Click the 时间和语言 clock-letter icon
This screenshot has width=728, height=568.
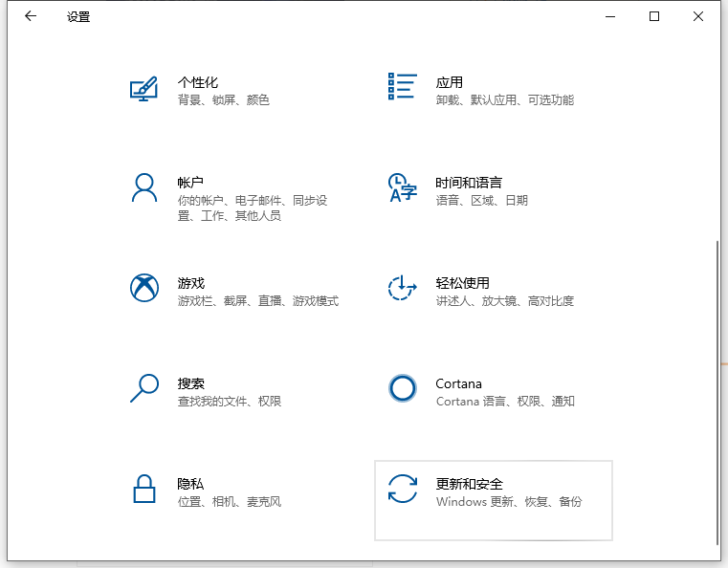[x=402, y=187]
